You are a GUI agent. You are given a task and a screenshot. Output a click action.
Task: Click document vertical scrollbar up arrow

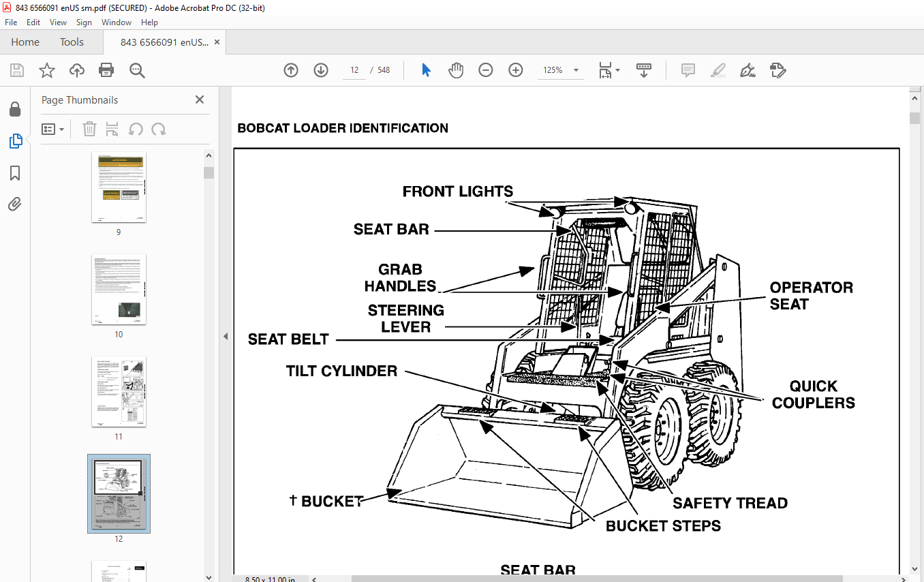(915, 99)
